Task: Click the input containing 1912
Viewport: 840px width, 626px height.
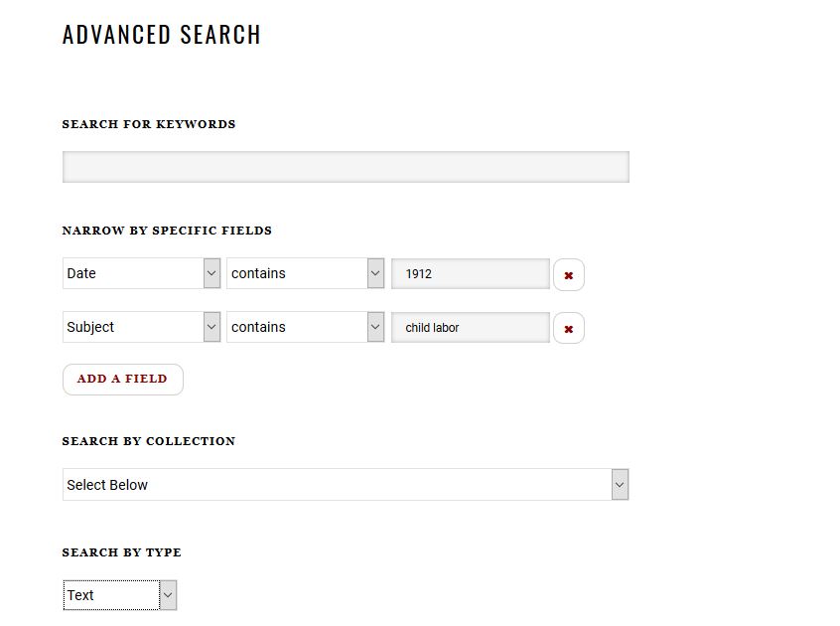Action: [x=471, y=273]
